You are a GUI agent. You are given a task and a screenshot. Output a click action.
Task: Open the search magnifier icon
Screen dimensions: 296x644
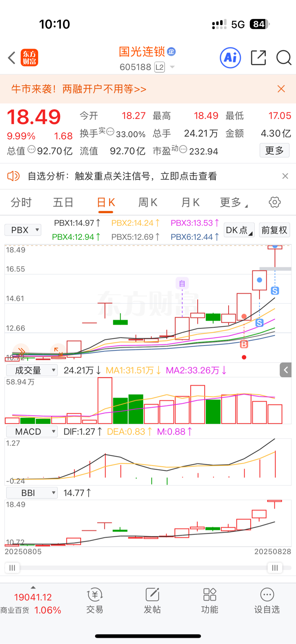tap(284, 58)
